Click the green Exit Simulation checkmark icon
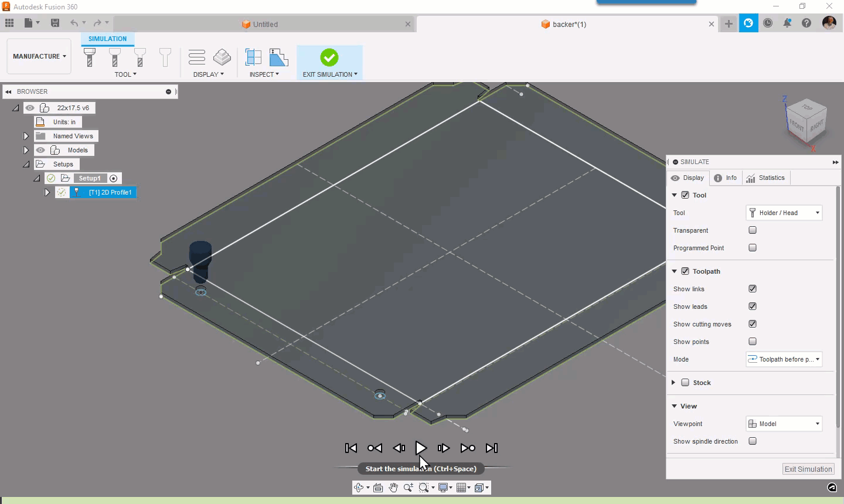This screenshot has width=844, height=504. tap(329, 57)
